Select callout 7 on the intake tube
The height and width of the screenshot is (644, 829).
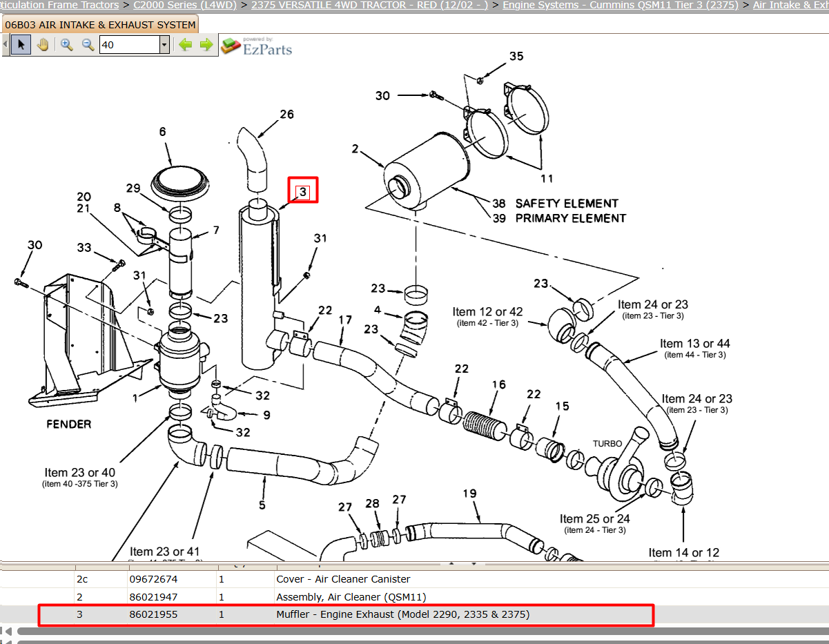point(216,230)
